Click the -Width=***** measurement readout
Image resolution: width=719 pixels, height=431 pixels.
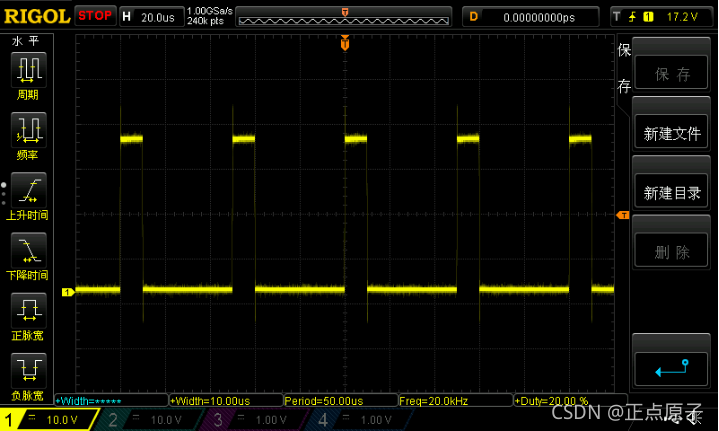tap(111, 401)
